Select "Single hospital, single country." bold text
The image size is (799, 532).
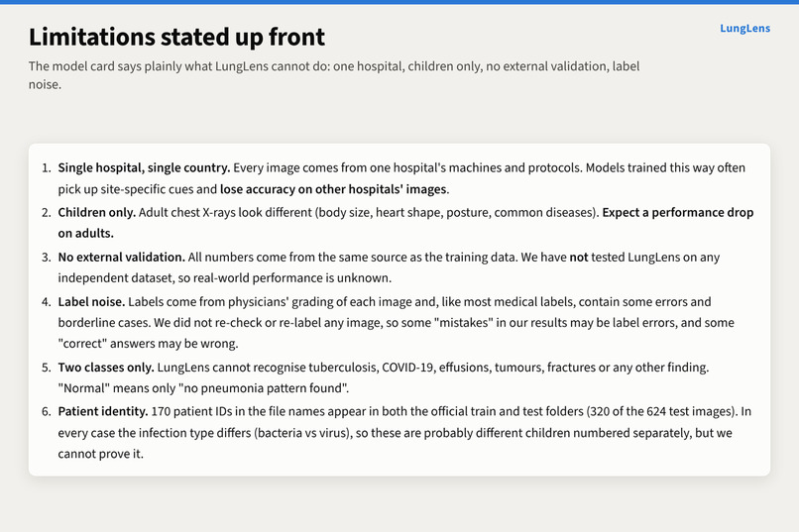144,168
